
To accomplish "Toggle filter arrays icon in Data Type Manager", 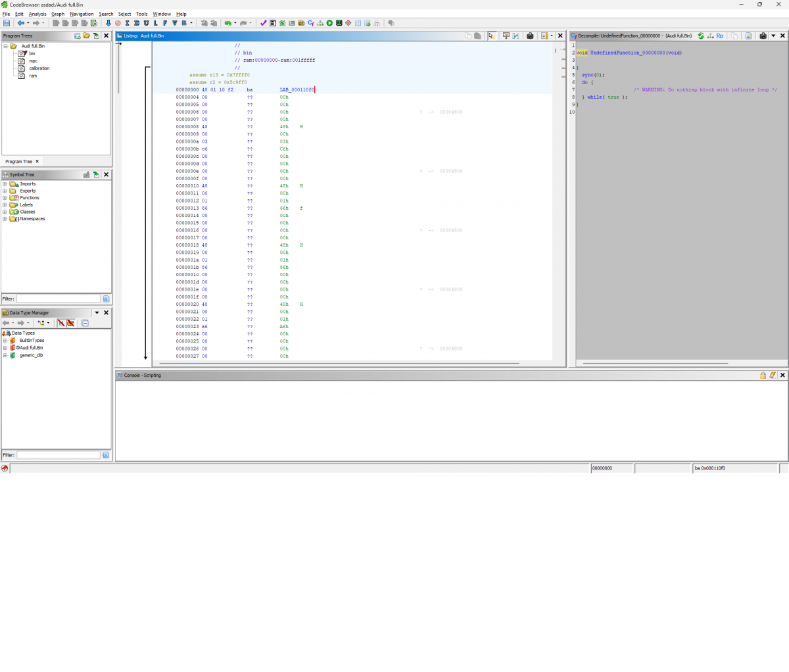I will click(x=60, y=323).
